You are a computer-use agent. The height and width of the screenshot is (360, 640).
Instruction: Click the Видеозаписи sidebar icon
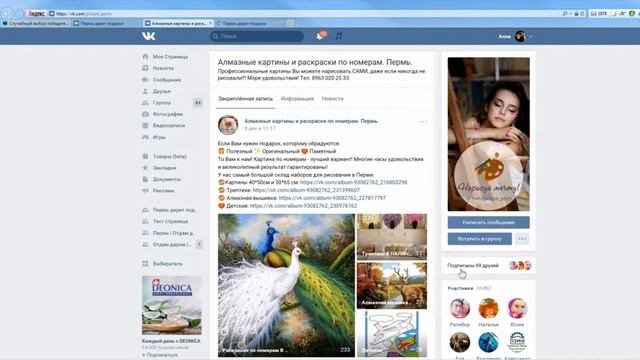pyautogui.click(x=145, y=125)
